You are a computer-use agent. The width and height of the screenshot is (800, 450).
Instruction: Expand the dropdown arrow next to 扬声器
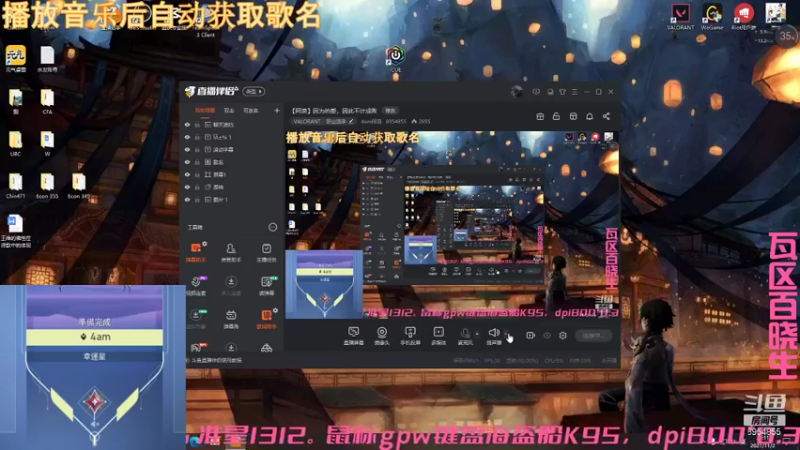[x=506, y=334]
